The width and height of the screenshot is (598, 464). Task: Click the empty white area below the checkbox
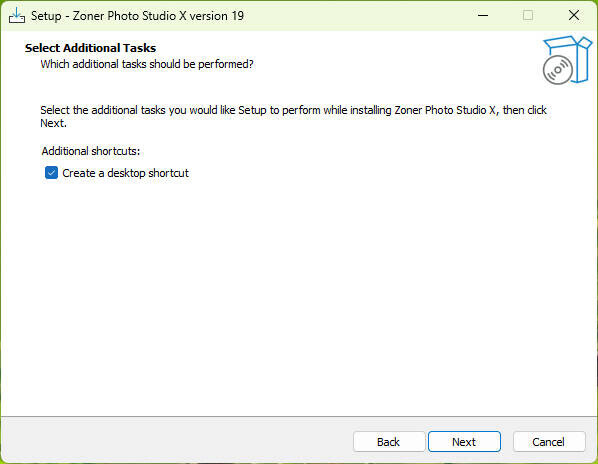299,297
